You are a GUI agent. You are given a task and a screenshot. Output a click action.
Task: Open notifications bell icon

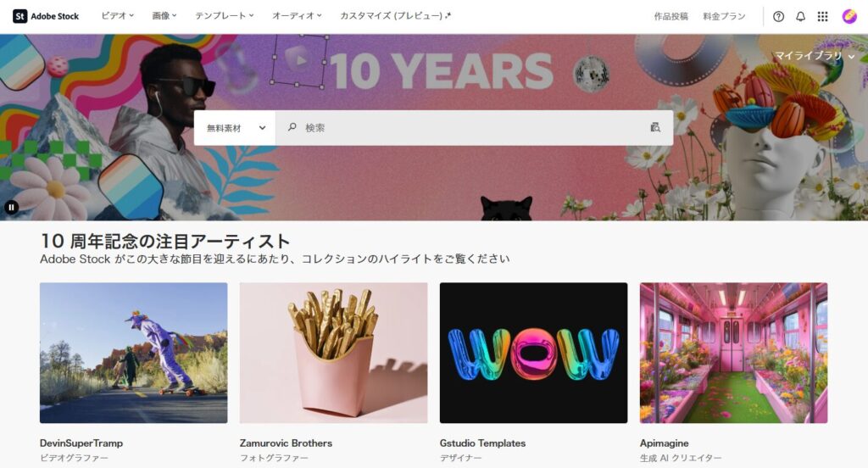pos(800,17)
